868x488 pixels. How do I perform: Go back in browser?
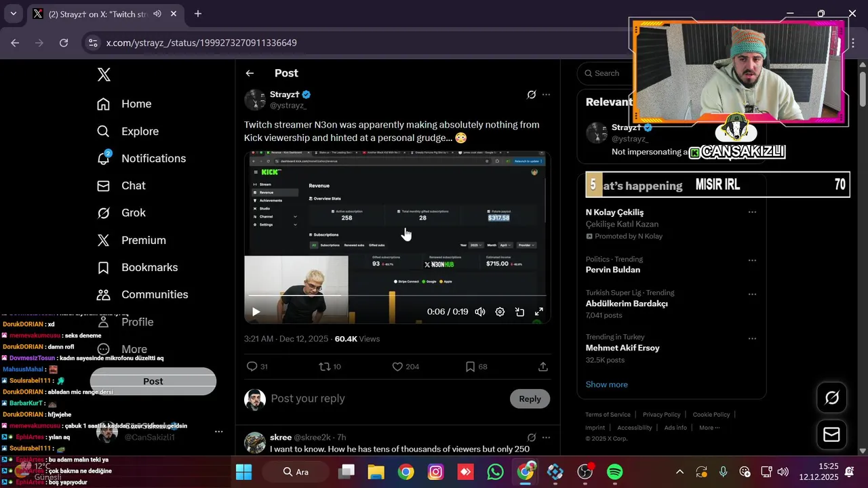click(15, 43)
